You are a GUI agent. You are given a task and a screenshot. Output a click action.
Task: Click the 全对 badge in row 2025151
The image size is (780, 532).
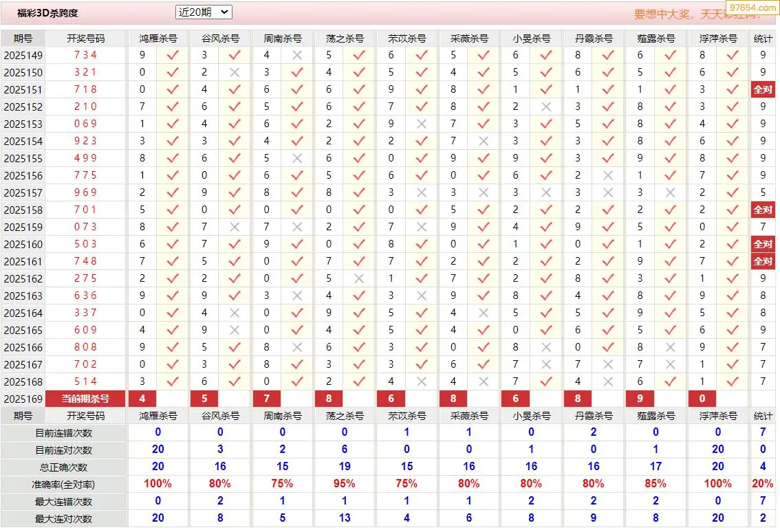click(763, 89)
